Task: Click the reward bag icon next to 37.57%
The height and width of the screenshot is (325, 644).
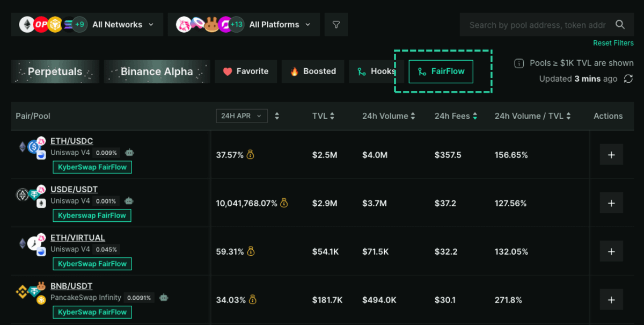Action: click(x=251, y=155)
